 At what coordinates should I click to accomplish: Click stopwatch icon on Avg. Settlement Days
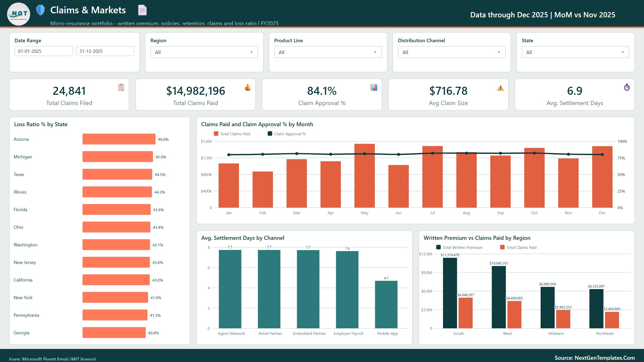627,87
